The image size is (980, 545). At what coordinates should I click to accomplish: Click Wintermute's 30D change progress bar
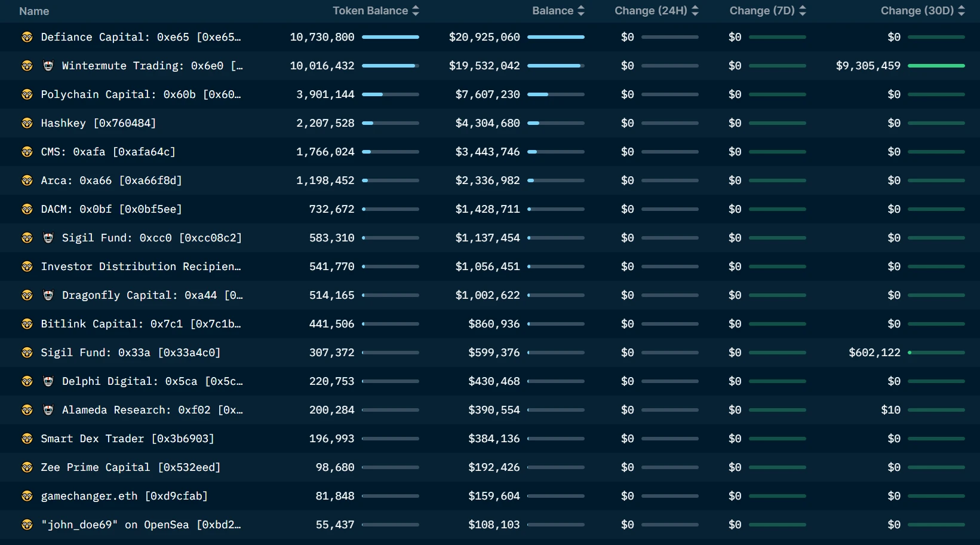[936, 66]
